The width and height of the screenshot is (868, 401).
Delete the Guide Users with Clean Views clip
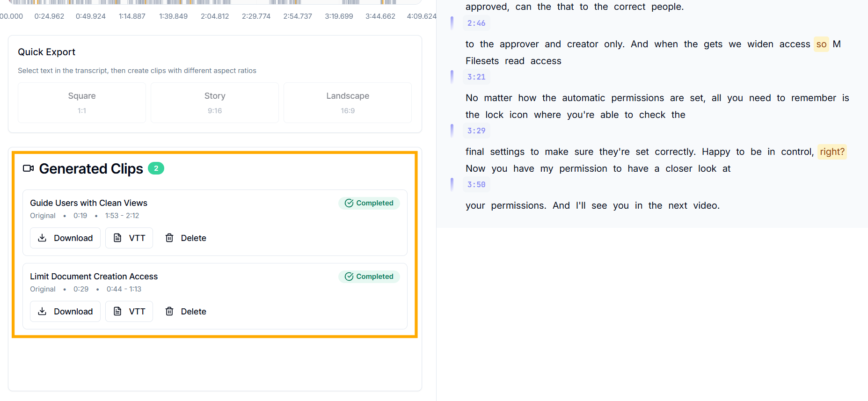(186, 238)
